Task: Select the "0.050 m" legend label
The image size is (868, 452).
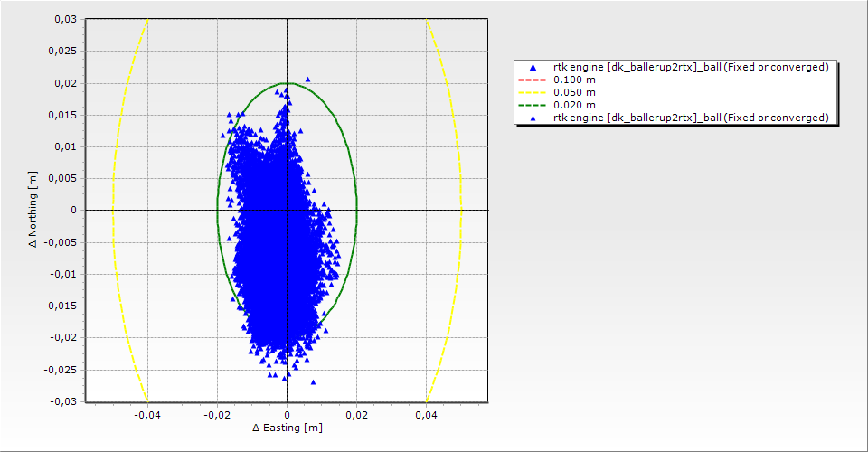Action: pyautogui.click(x=575, y=92)
